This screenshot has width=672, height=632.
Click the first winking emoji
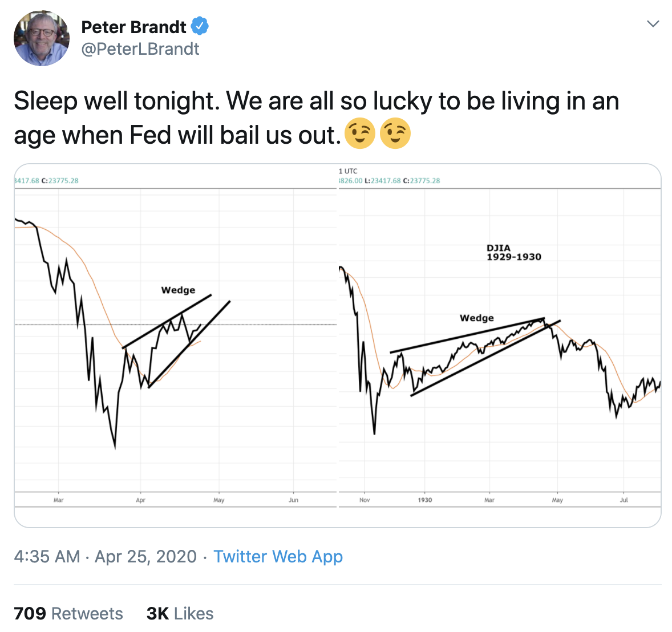(359, 133)
